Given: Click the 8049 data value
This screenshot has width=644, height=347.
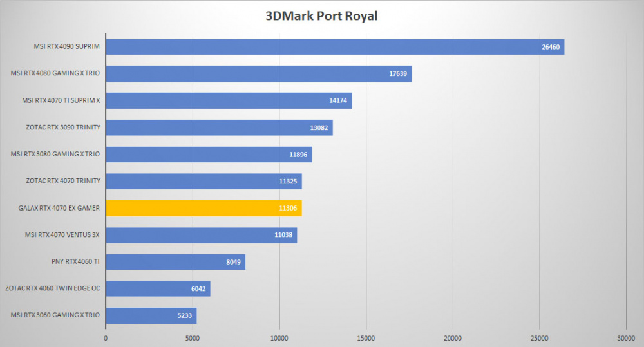Looking at the screenshot, I should (x=233, y=262).
